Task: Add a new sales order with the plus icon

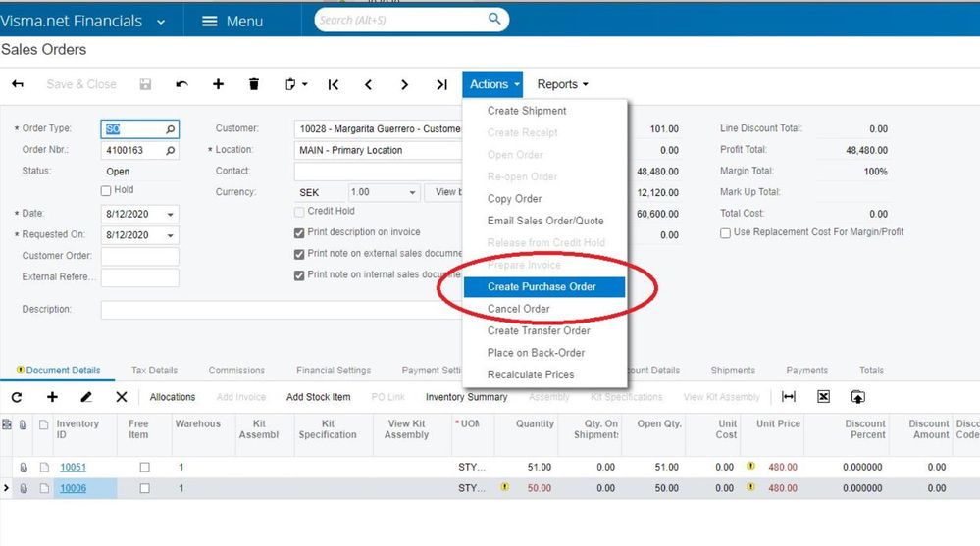Action: coord(218,84)
